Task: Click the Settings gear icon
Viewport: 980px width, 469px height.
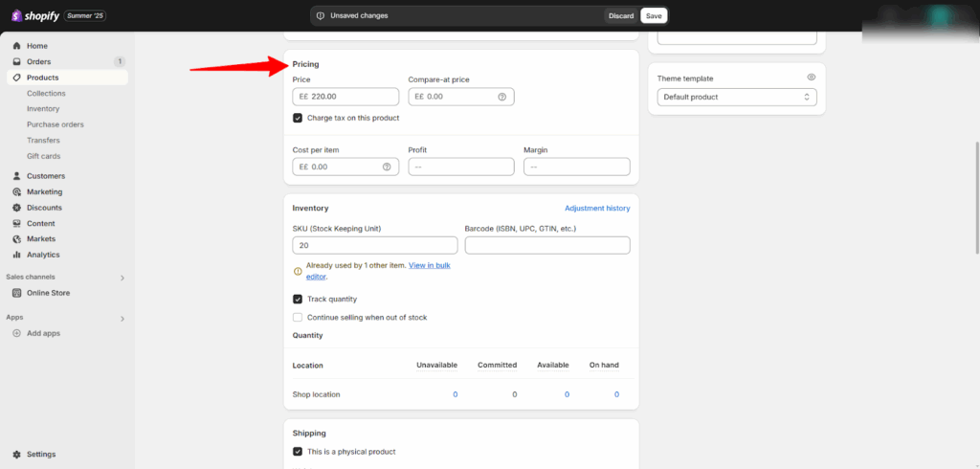Action: [x=17, y=455]
